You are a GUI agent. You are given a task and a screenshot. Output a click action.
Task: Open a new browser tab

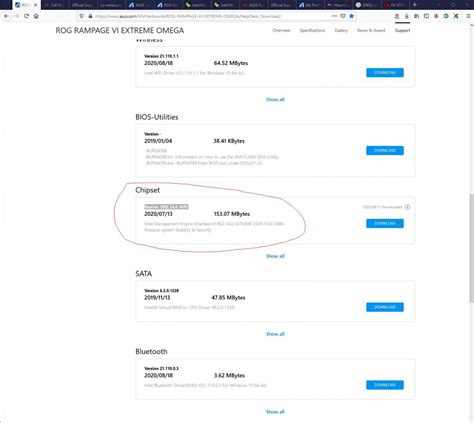point(415,5)
